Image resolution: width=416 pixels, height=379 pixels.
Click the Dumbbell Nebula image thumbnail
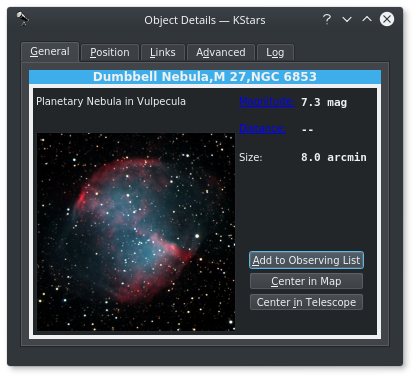(x=136, y=232)
